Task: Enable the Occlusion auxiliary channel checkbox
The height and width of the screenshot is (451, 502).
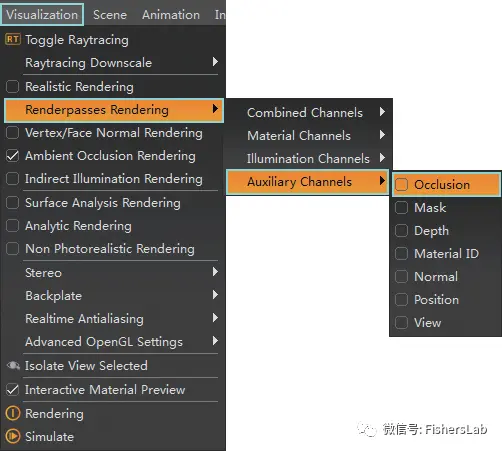Action: click(401, 184)
